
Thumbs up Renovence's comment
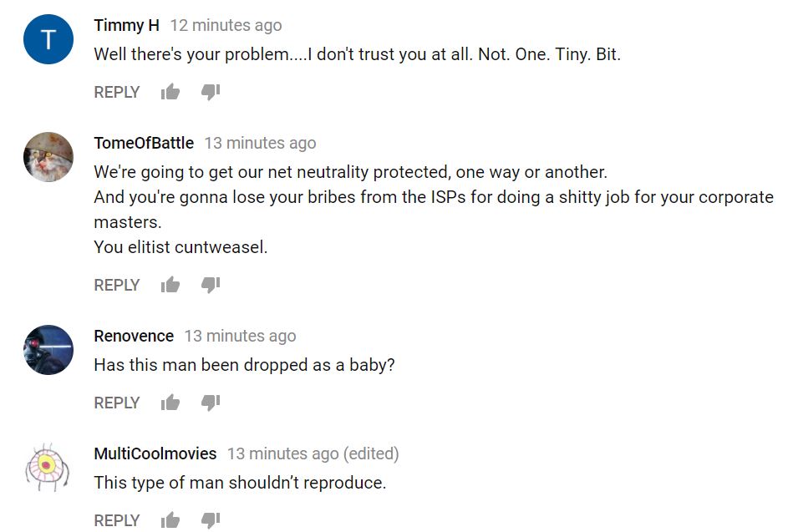(170, 403)
